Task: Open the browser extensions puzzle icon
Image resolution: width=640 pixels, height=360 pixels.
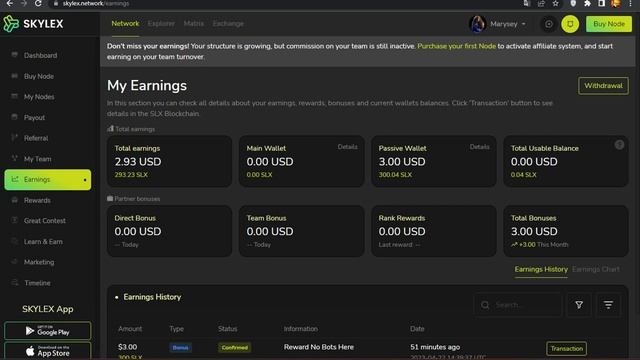Action: click(x=587, y=3)
